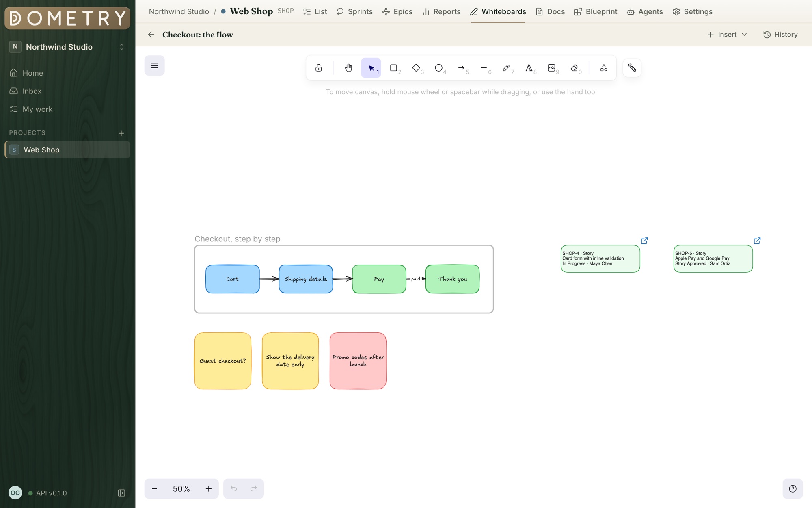This screenshot has height=508, width=812.
Task: Open the OG user avatar
Action: (15, 493)
